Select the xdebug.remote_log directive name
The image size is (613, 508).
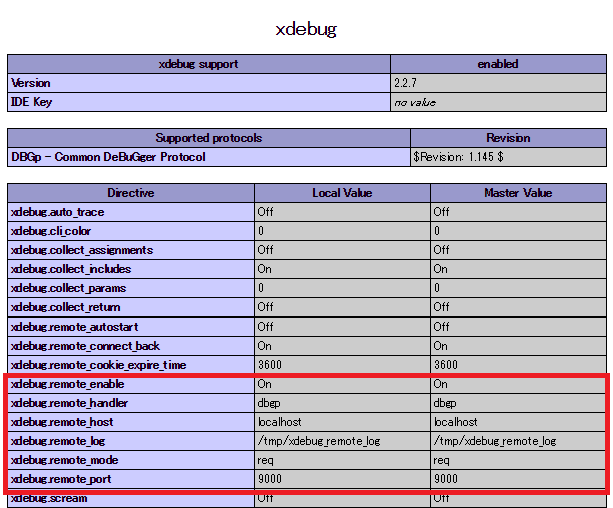click(131, 441)
